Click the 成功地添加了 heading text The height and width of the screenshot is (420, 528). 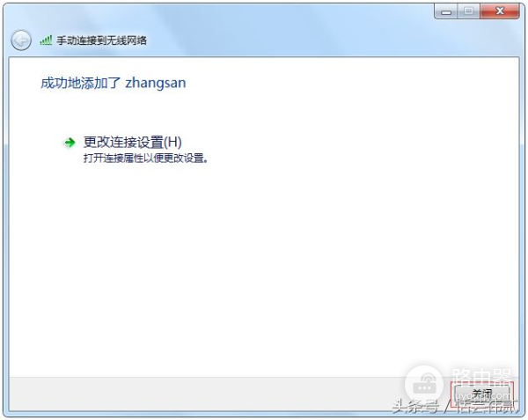(x=80, y=83)
